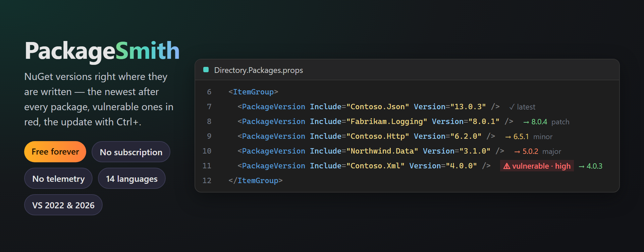Click the "Contoso.Xml" package name
This screenshot has height=252, width=644.
pyautogui.click(x=375, y=166)
